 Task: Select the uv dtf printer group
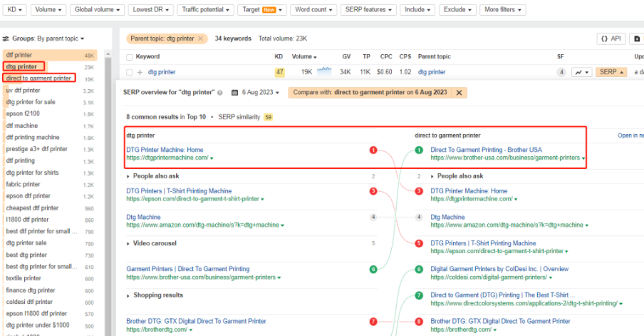pyautogui.click(x=24, y=91)
